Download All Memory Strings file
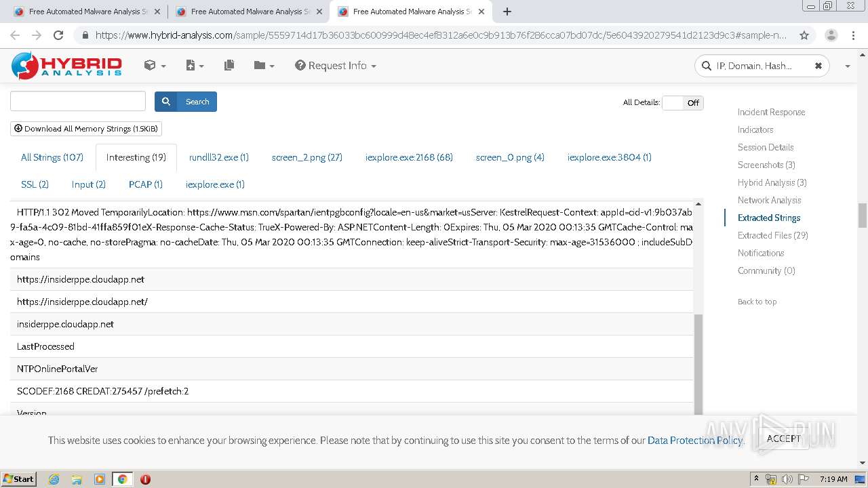Viewport: 868px width, 488px height. pos(86,128)
